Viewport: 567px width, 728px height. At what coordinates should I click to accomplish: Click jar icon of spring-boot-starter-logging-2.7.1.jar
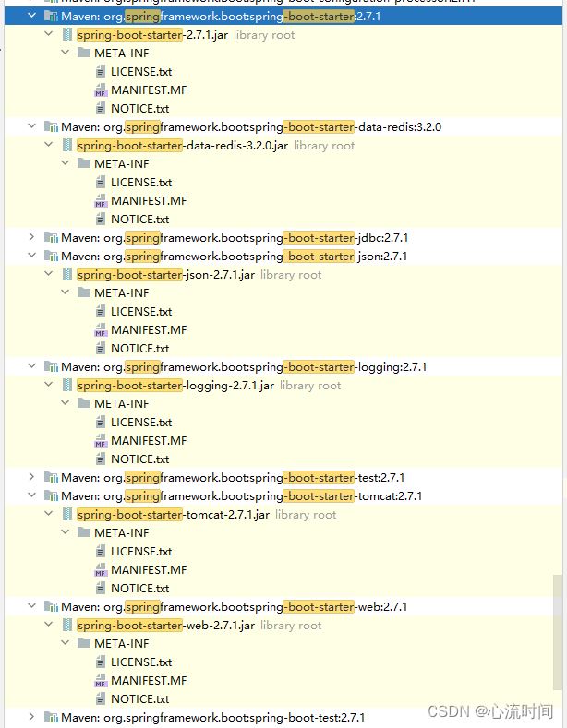tap(67, 386)
